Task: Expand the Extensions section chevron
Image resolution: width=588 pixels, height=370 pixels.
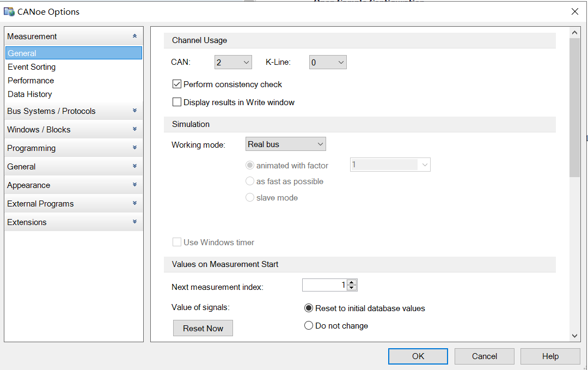Action: click(134, 222)
